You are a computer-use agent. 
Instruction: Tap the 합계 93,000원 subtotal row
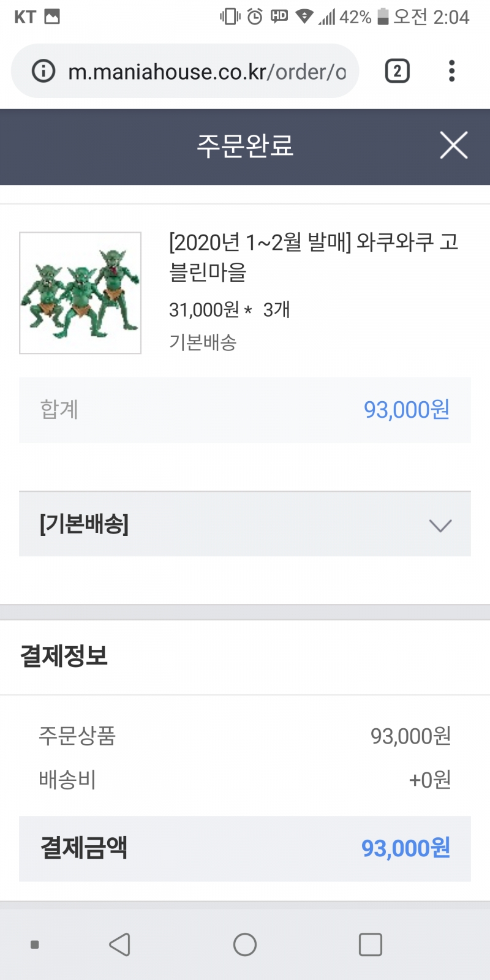(x=245, y=410)
